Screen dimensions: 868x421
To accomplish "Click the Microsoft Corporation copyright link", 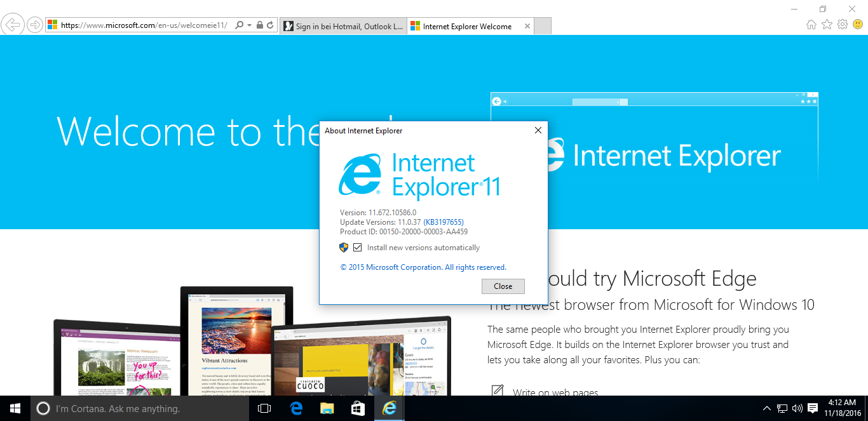I will (x=423, y=267).
